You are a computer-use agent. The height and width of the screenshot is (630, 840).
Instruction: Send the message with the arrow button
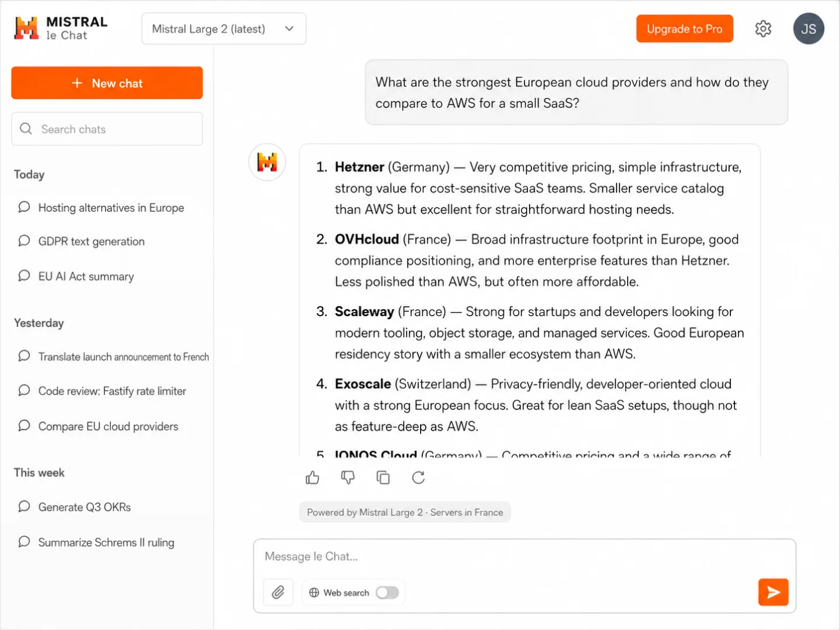click(773, 592)
